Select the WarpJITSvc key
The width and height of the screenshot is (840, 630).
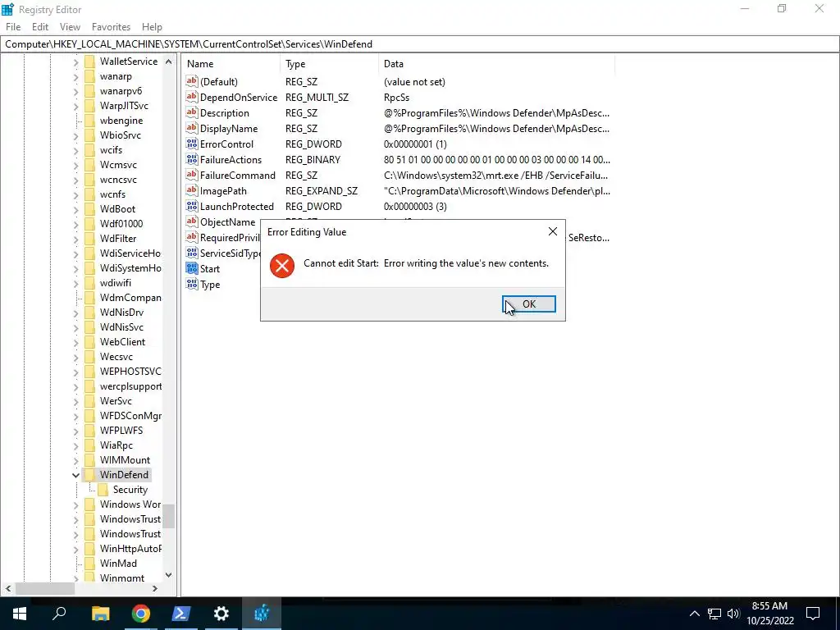124,106
